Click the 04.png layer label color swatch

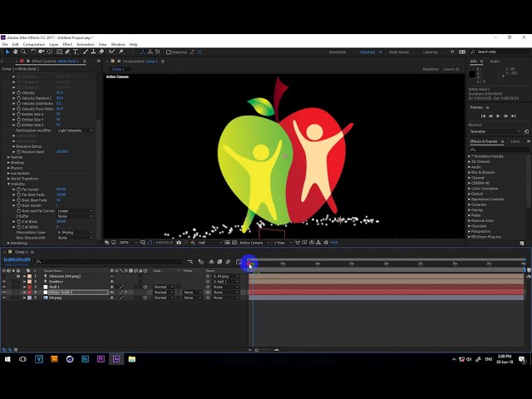pyautogui.click(x=30, y=298)
